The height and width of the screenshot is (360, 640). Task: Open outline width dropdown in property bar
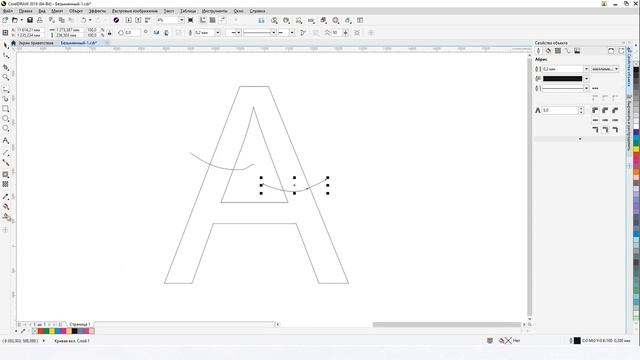tap(218, 33)
